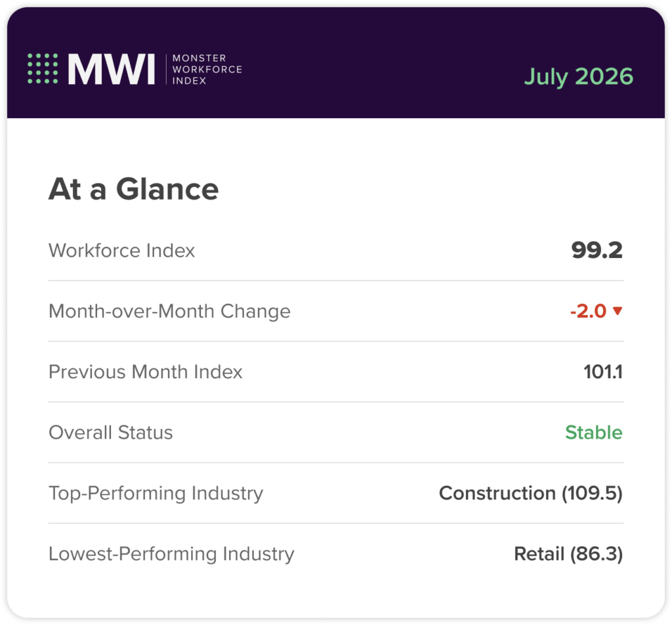Select the Top-Performing Industry label
Viewport: 672px width, 625px height.
click(x=156, y=494)
